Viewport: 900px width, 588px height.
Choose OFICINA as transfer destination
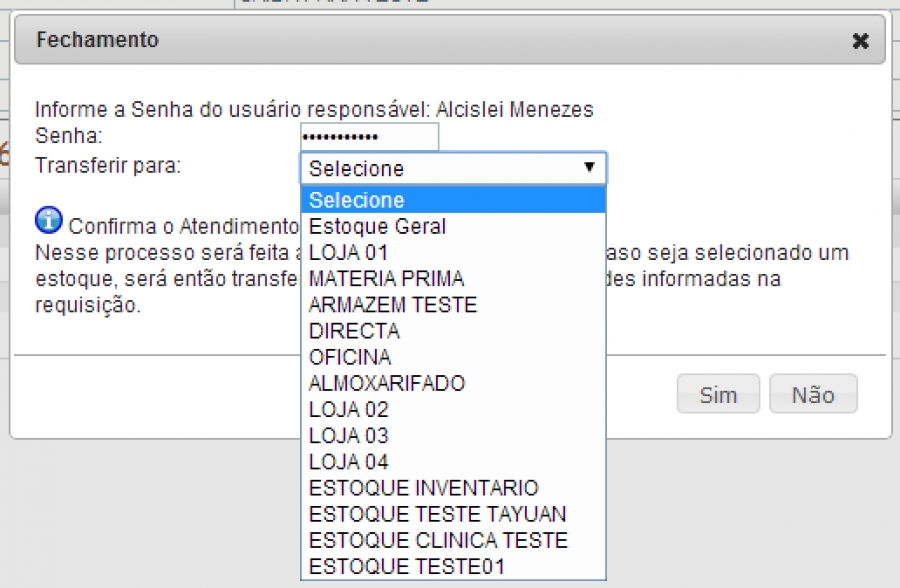coord(453,357)
